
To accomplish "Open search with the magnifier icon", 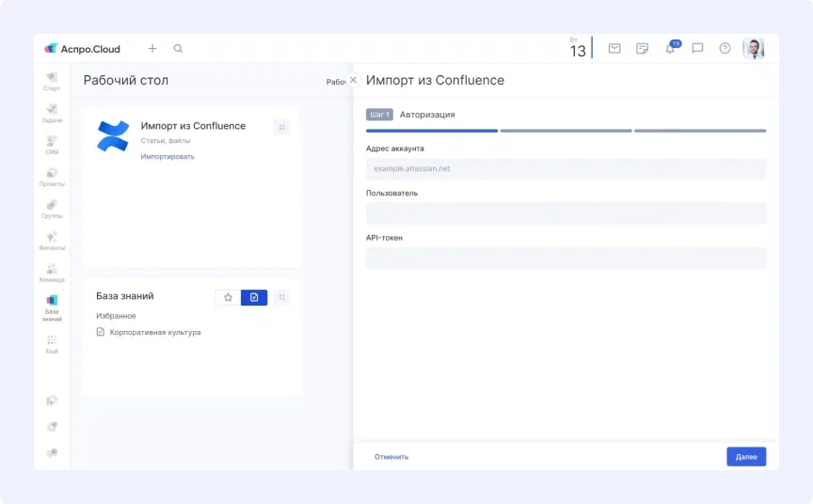I will pos(178,49).
